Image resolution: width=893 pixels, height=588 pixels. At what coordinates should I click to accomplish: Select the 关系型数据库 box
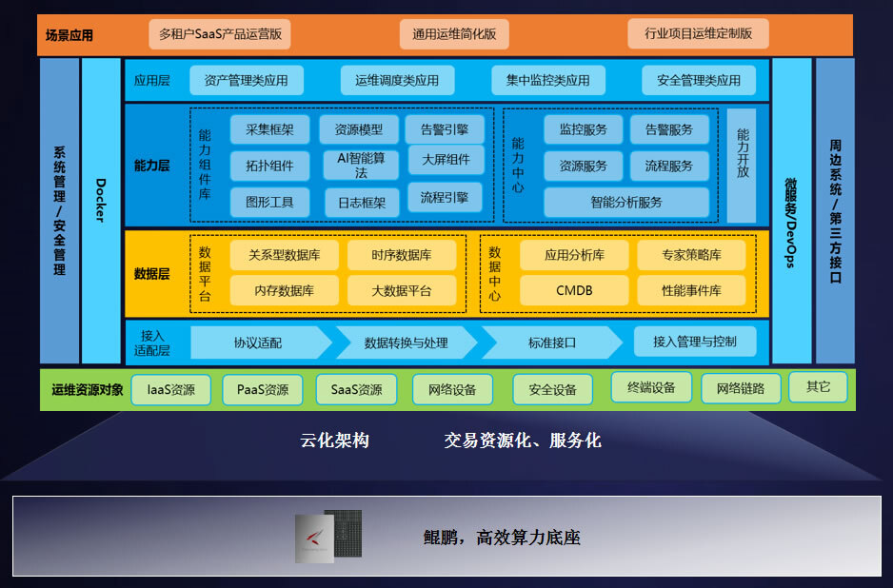285,254
